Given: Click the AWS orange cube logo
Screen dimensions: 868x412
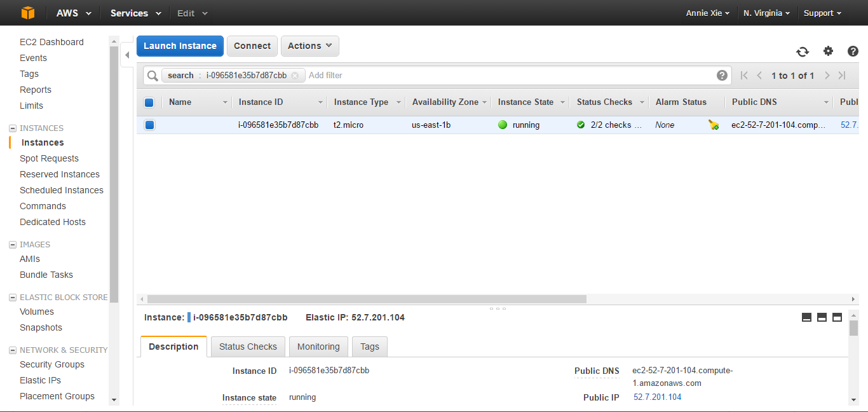Looking at the screenshot, I should click(27, 13).
